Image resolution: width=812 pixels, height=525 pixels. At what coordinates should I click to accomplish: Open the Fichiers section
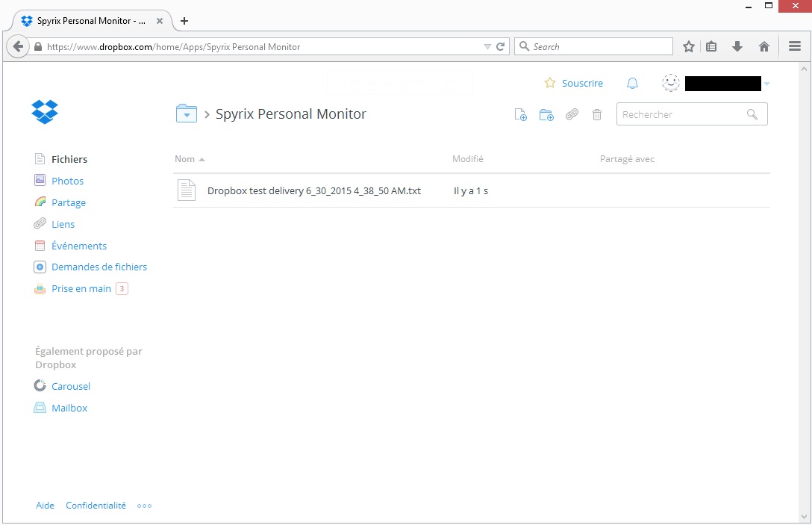pyautogui.click(x=69, y=159)
